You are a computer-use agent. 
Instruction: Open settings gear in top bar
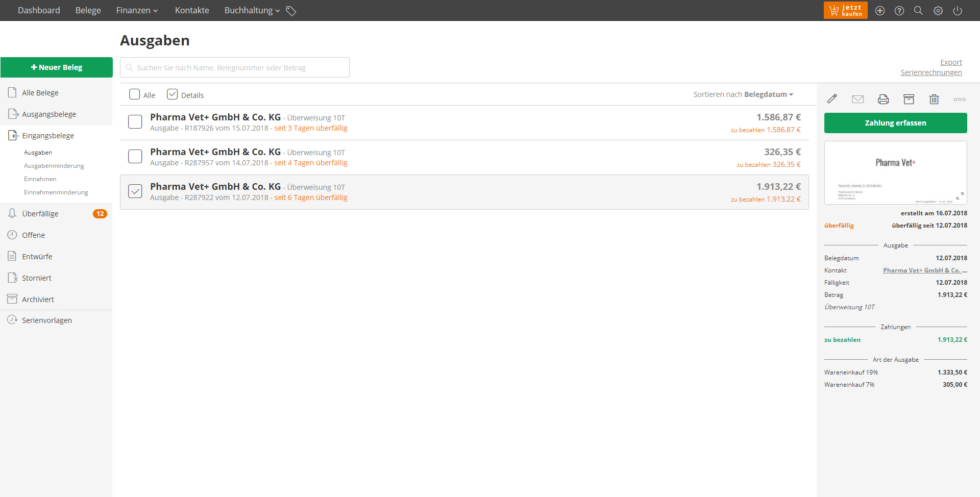(x=938, y=11)
